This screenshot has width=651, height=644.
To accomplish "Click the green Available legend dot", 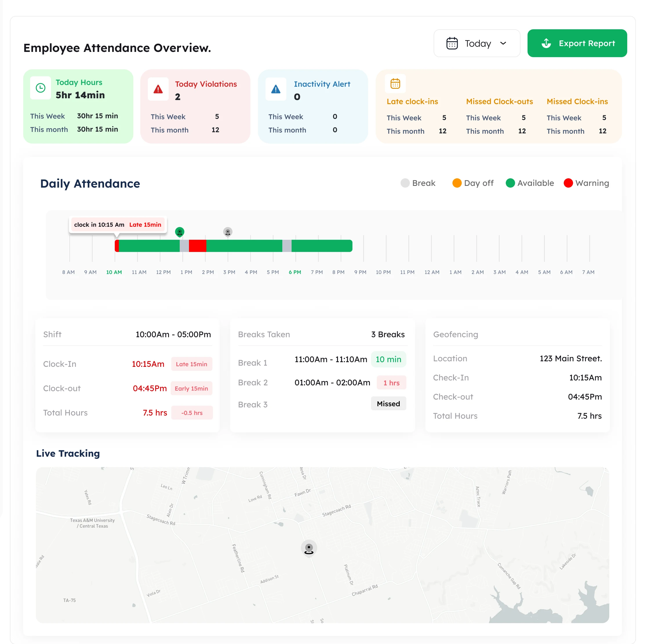I will coord(510,183).
